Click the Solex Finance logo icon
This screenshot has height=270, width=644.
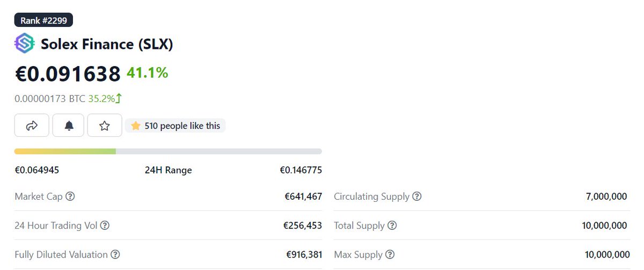pos(24,43)
